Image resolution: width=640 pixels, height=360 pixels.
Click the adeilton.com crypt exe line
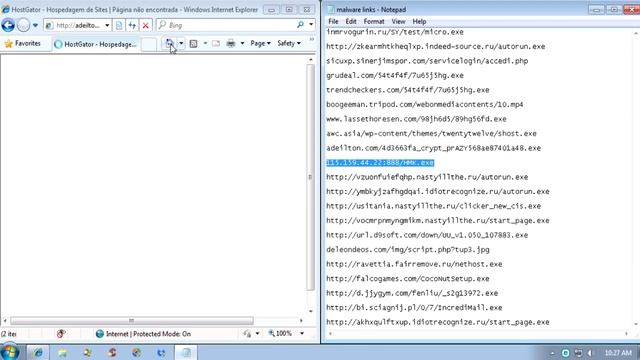coord(433,148)
